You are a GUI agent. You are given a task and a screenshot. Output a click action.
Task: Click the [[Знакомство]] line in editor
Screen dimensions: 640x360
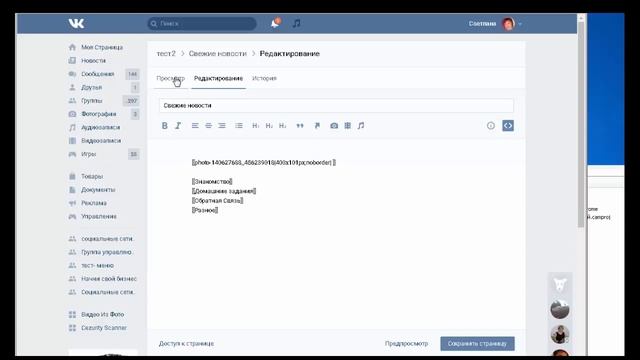[x=212, y=182]
